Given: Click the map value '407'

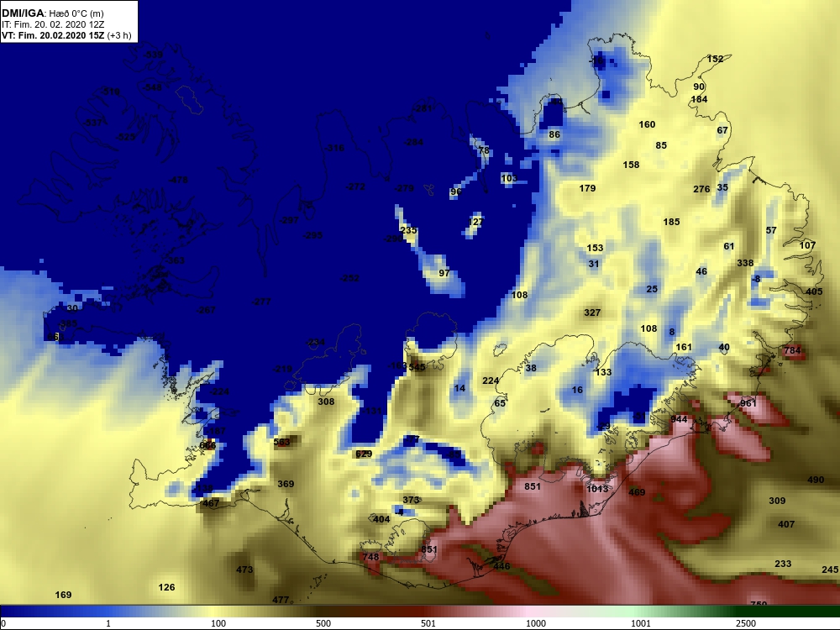Looking at the screenshot, I should pyautogui.click(x=786, y=524).
